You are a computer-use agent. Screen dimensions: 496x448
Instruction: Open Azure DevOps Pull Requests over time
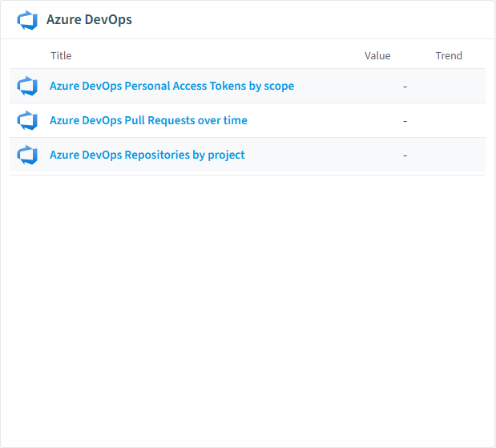tap(148, 120)
